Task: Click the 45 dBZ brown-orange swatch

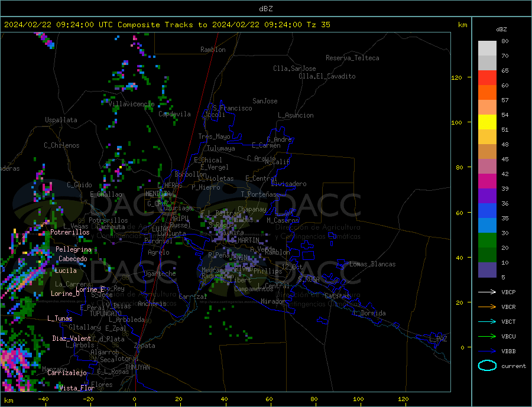Action: (x=487, y=152)
